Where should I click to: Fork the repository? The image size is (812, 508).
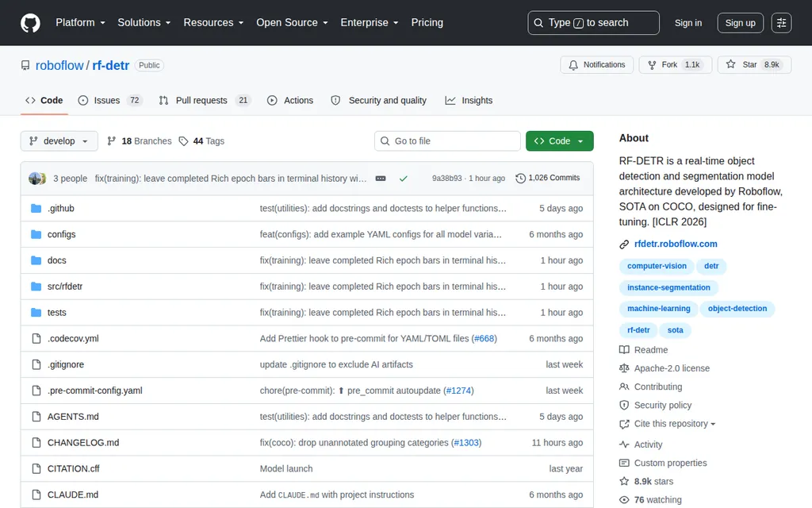(676, 65)
